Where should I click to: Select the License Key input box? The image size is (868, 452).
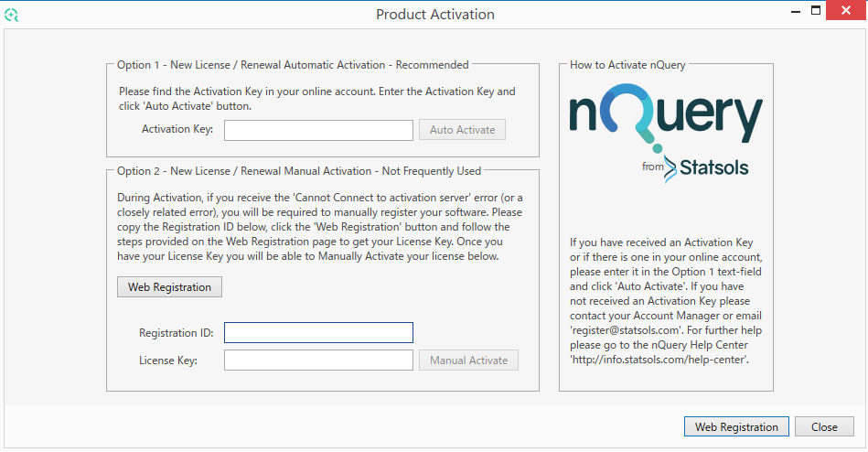(318, 361)
